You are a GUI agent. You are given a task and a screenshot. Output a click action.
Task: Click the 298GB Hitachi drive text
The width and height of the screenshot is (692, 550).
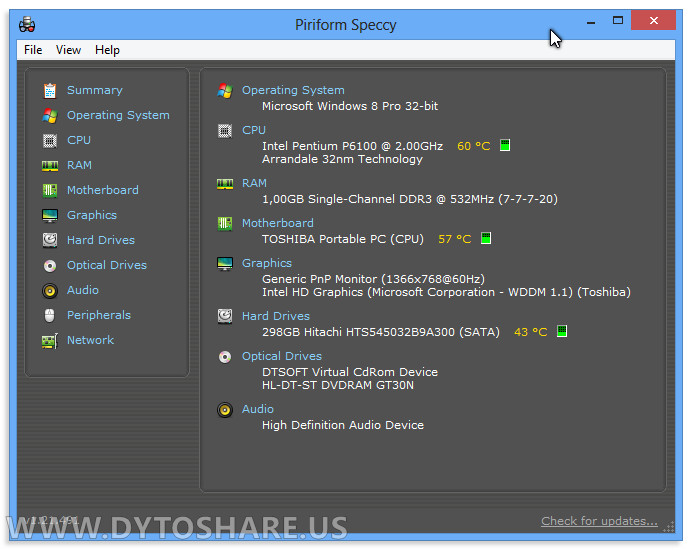381,332
